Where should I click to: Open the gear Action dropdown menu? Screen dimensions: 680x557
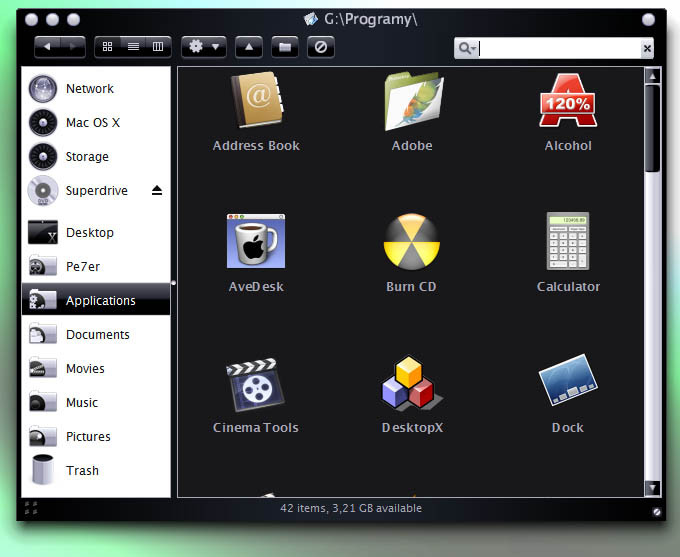pos(204,46)
